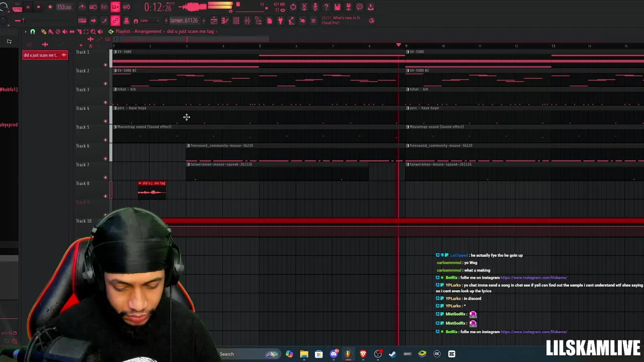Viewport: 644px width, 362px height.
Task: Toggle wait for input before recording
Action: [93, 7]
